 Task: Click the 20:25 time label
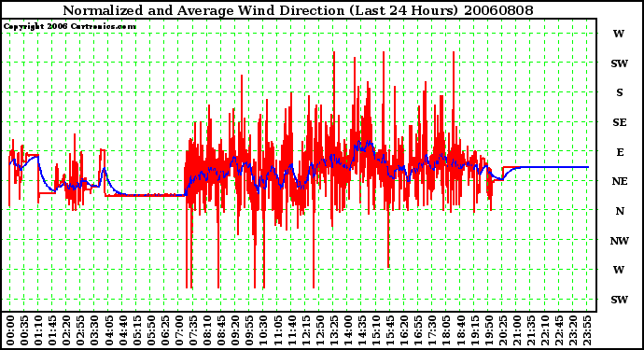(x=502, y=330)
